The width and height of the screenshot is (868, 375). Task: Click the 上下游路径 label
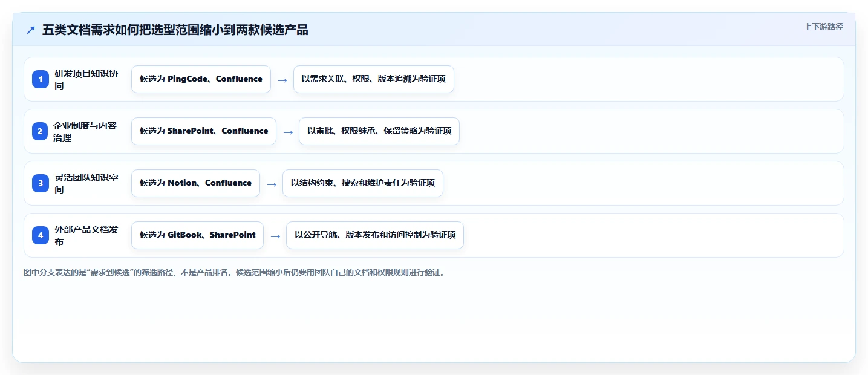pyautogui.click(x=823, y=27)
